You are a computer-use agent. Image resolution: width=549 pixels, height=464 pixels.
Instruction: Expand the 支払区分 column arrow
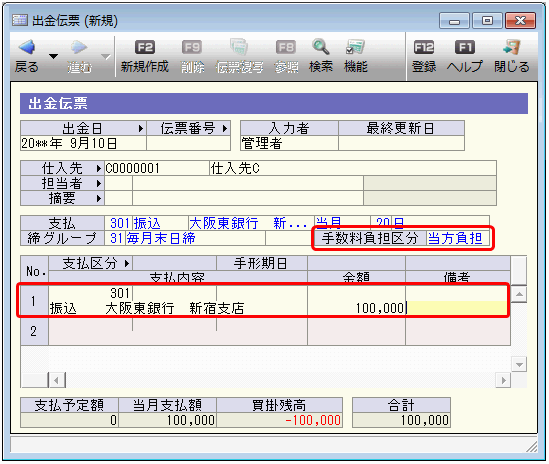pyautogui.click(x=127, y=263)
